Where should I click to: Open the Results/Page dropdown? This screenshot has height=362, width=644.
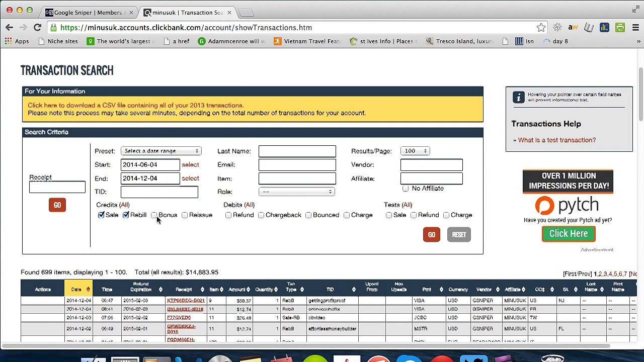tap(415, 151)
